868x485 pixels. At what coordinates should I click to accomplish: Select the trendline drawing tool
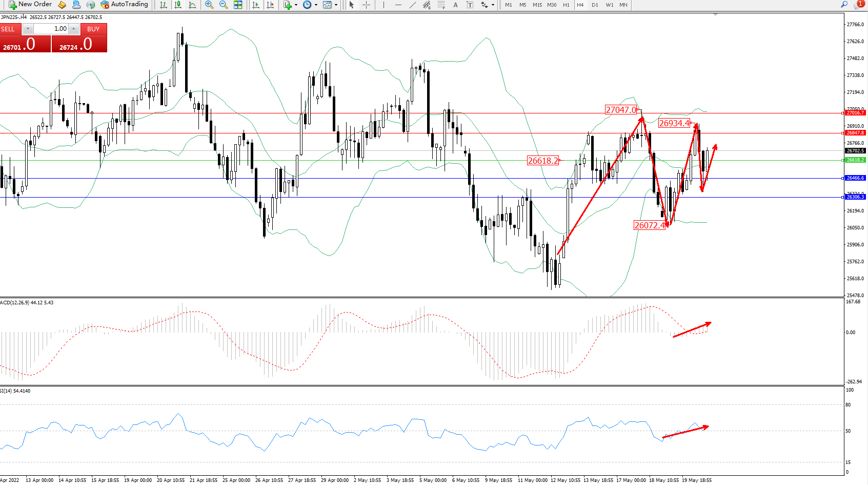pyautogui.click(x=413, y=5)
